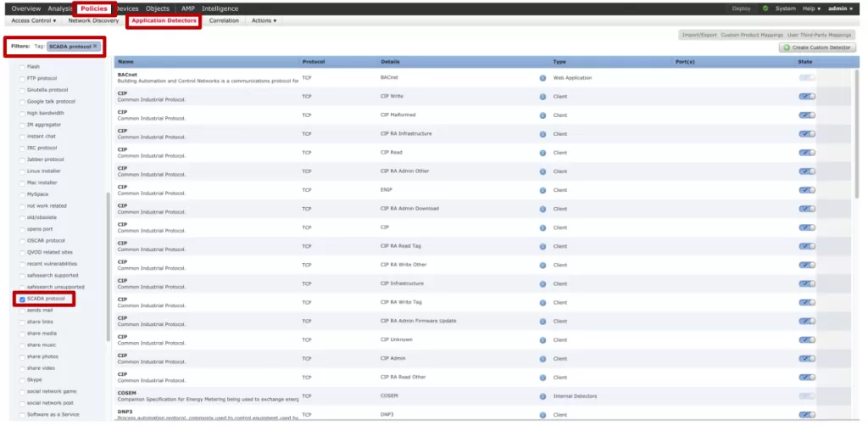Uncheck the SCADA protocol checkbox
The image size is (868, 426).
click(22, 299)
